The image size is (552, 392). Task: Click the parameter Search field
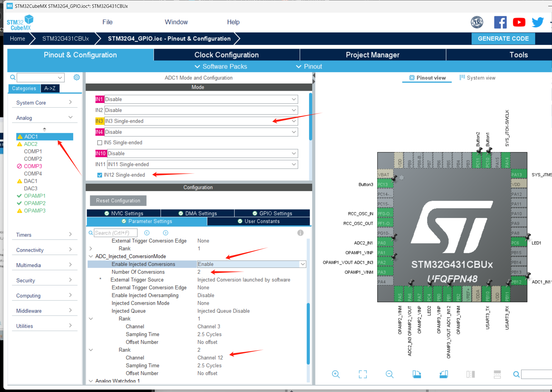click(x=116, y=233)
